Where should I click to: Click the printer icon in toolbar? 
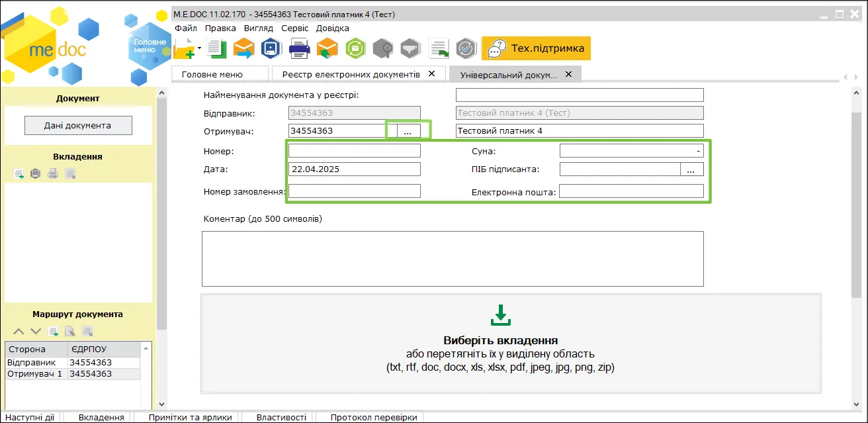pos(300,48)
